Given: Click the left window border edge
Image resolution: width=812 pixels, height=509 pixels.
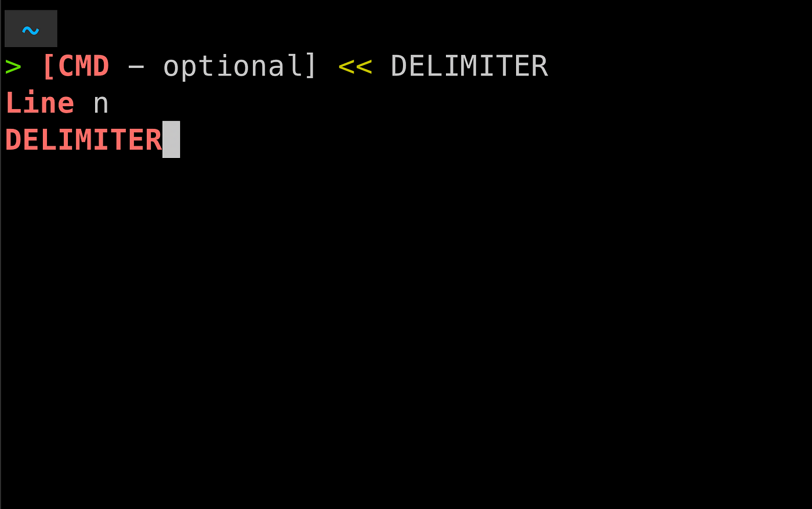Looking at the screenshot, I should click(1, 254).
